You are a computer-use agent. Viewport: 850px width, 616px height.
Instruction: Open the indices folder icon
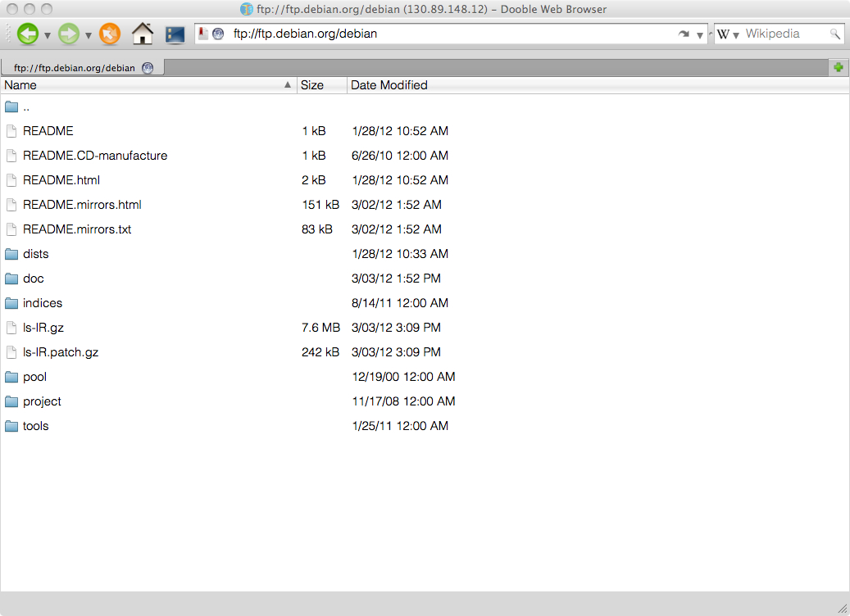11,303
